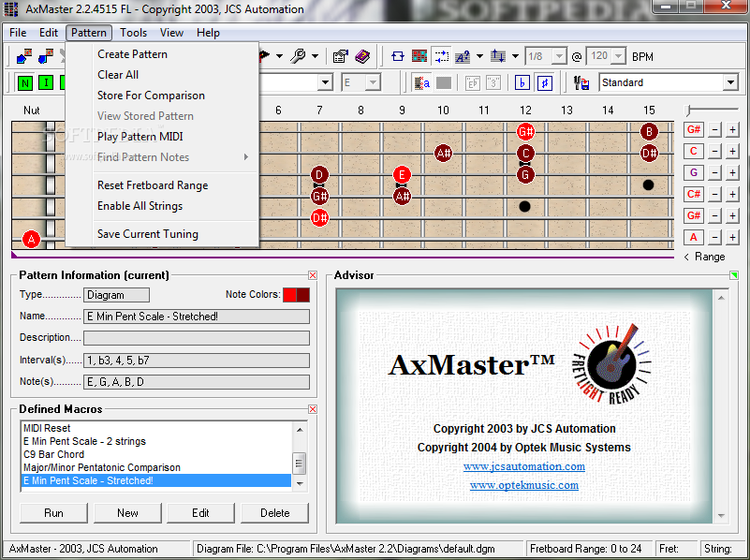Open the E key dropdown

pyautogui.click(x=373, y=82)
